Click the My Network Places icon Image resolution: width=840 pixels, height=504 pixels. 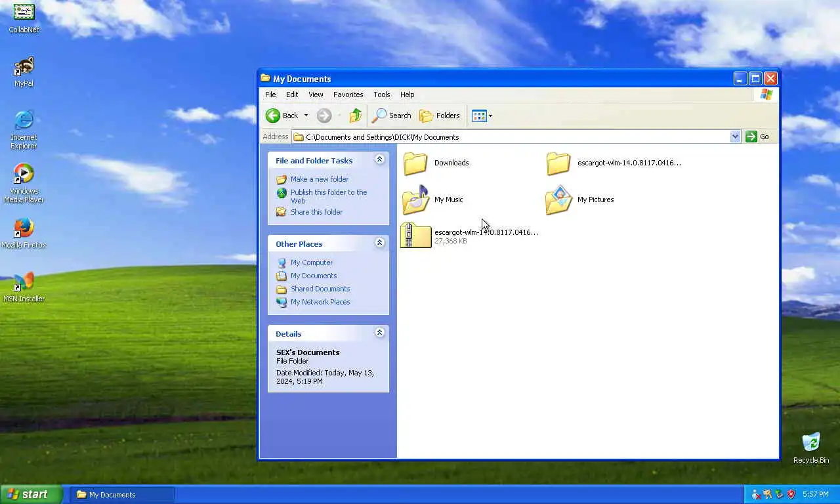tap(282, 302)
